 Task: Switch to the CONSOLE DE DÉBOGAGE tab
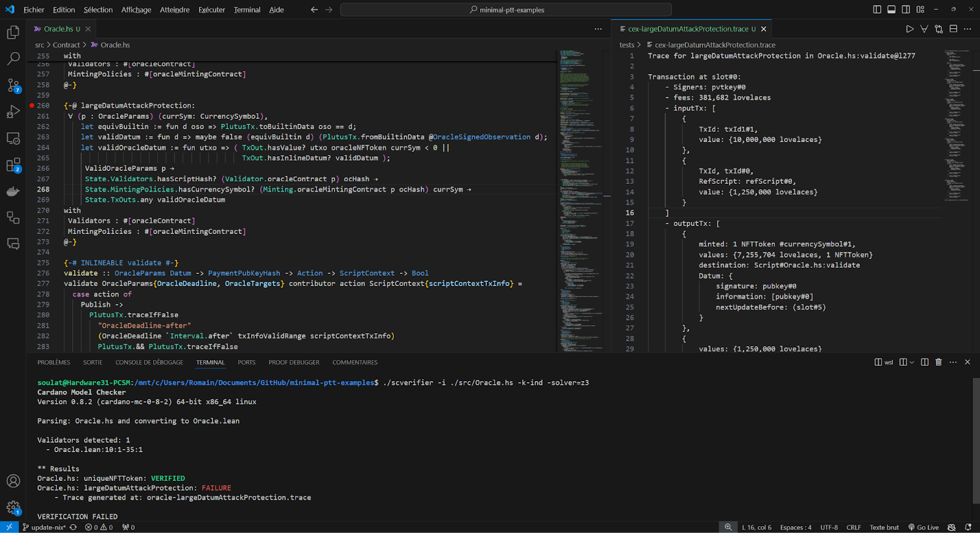point(149,362)
